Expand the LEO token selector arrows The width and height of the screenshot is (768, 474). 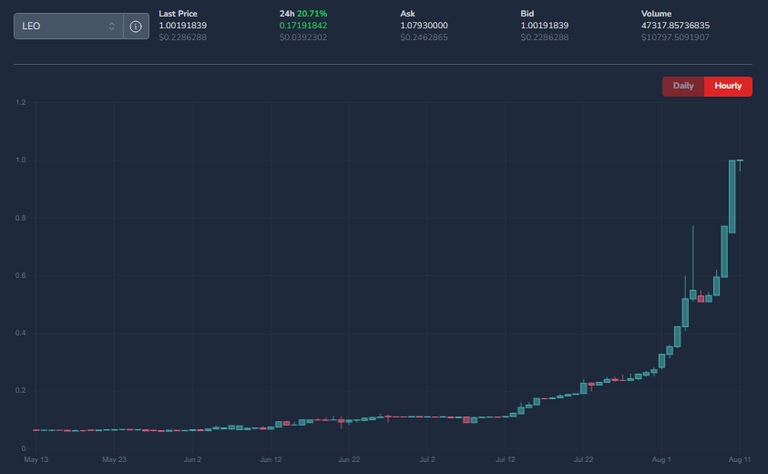[112, 26]
